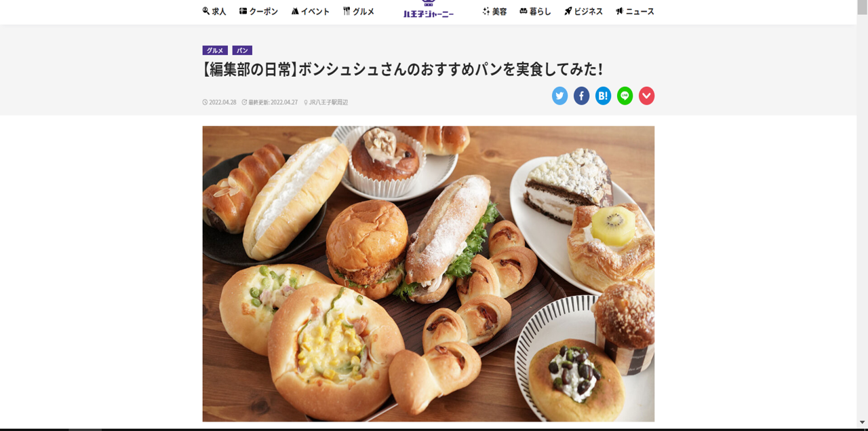
Task: Click the scrollbar down arrow
Action: coord(863,422)
